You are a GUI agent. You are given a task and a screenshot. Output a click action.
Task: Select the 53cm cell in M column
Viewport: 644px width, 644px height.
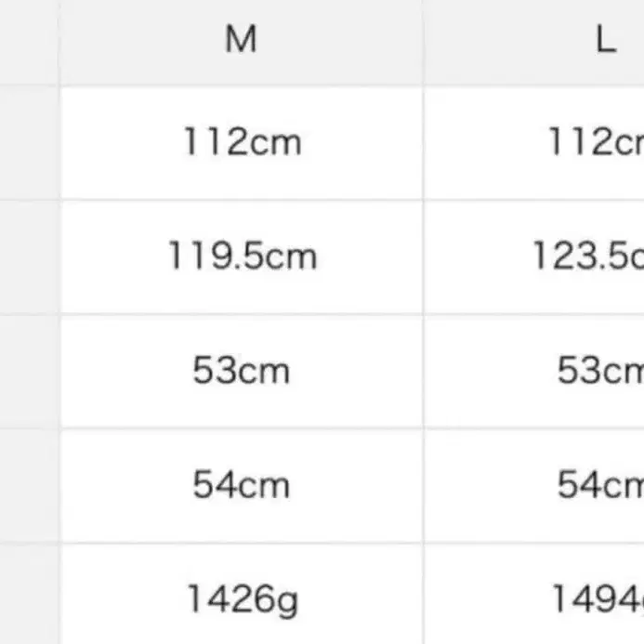242,371
